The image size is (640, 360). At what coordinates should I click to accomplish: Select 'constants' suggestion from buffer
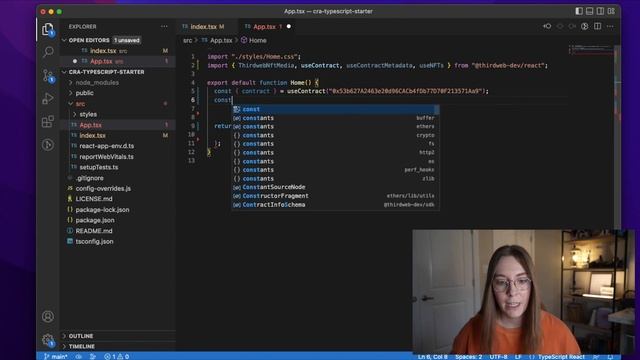coord(336,118)
